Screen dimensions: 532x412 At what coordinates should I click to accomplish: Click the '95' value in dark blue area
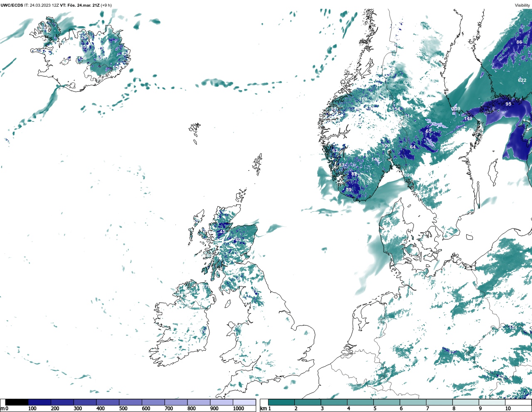point(508,104)
